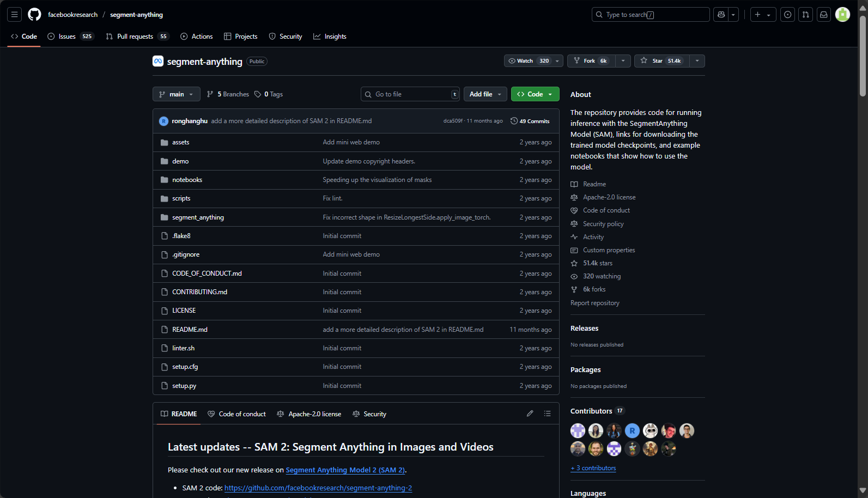Open the segment_anything folder

tap(198, 217)
